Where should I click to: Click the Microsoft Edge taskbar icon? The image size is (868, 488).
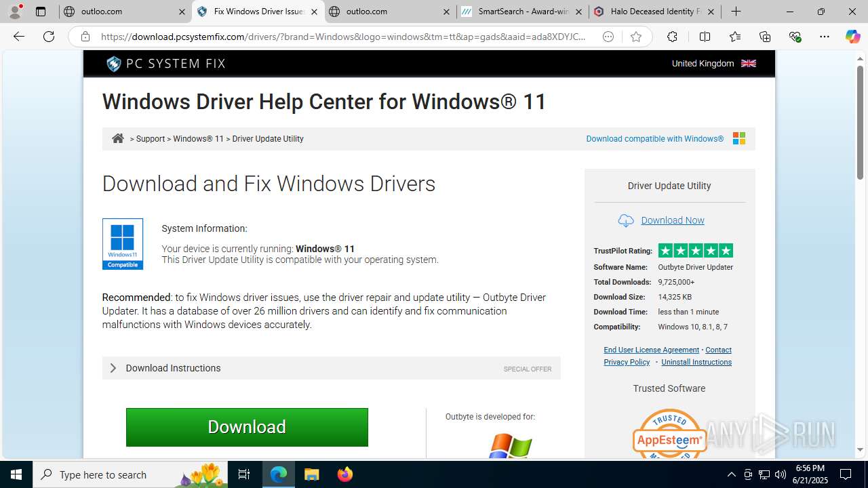279,474
